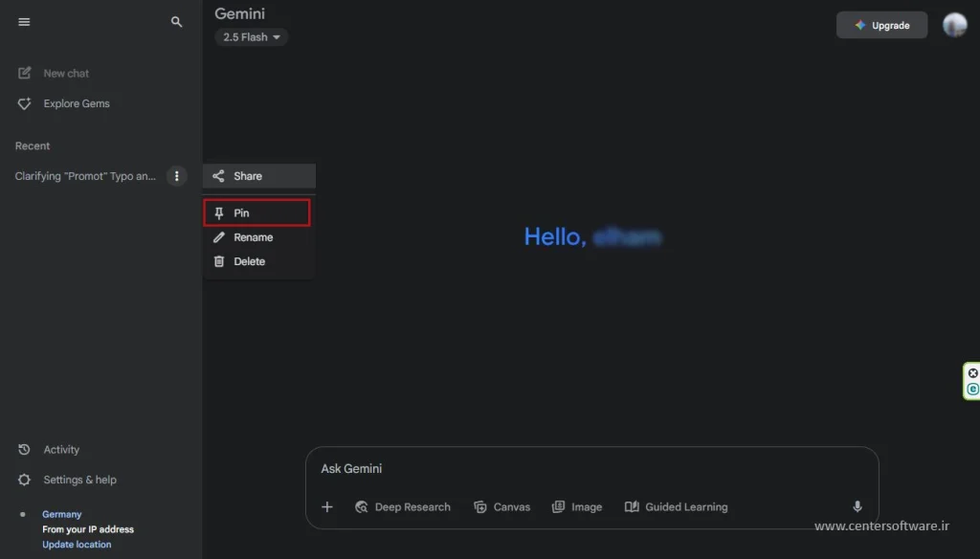
Task: Click the microphone for voice input
Action: [857, 506]
